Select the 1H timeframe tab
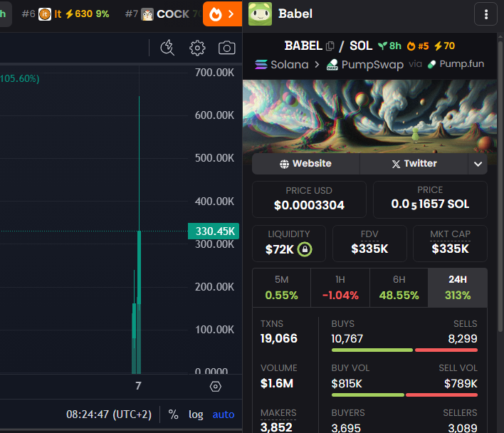The image size is (504, 433). pyautogui.click(x=340, y=288)
